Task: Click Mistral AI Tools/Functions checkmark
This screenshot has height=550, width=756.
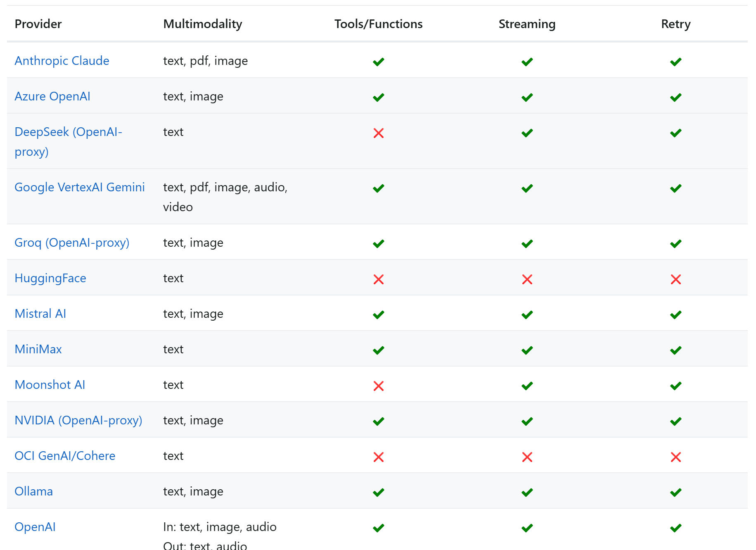Action: tap(379, 315)
